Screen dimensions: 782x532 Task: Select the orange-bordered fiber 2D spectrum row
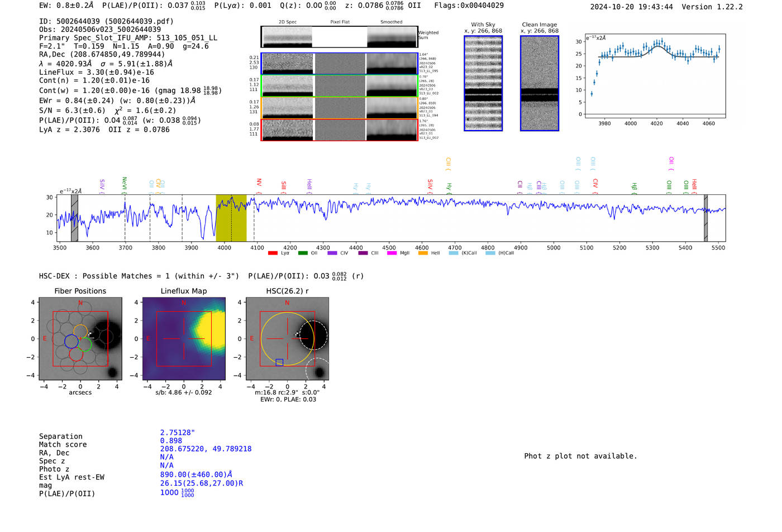[339, 108]
